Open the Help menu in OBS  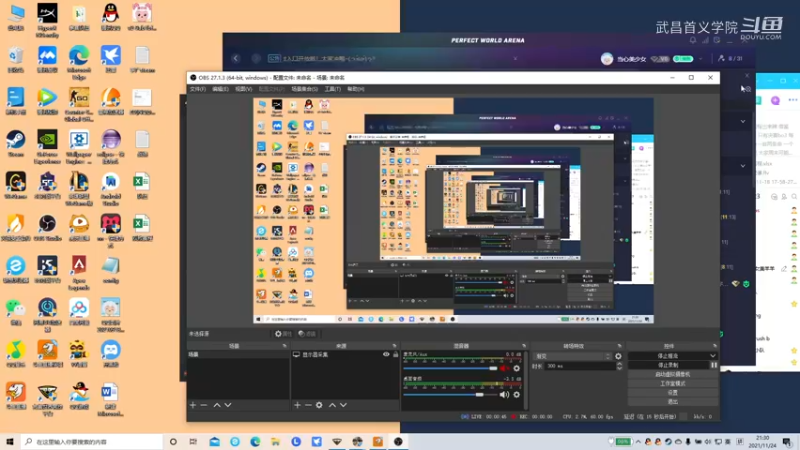356,89
